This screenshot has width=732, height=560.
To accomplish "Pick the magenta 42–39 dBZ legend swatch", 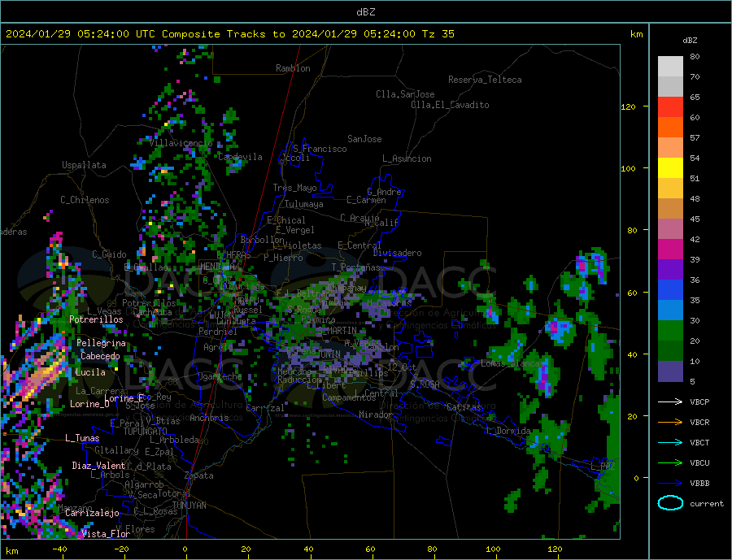I will 670,250.
